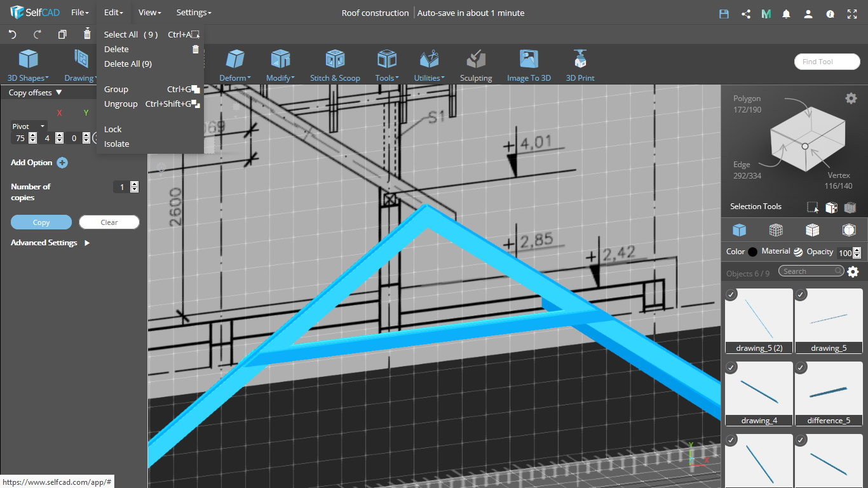This screenshot has height=488, width=868.
Task: Expand the Copy offsets dropdown
Action: (x=36, y=93)
